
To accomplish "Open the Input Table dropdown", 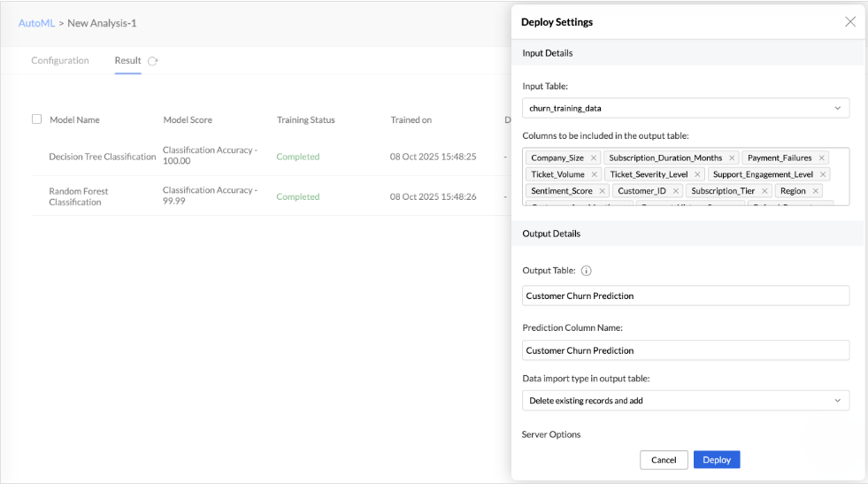I will 686,108.
